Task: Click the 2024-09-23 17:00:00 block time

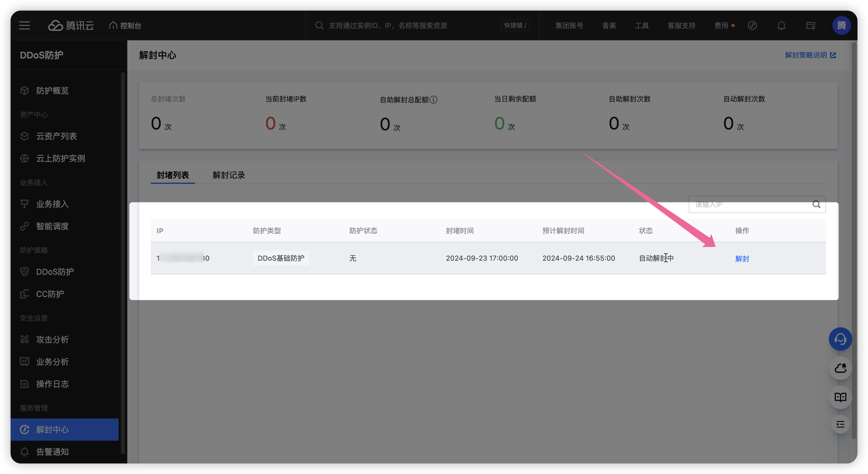Action: (482, 258)
